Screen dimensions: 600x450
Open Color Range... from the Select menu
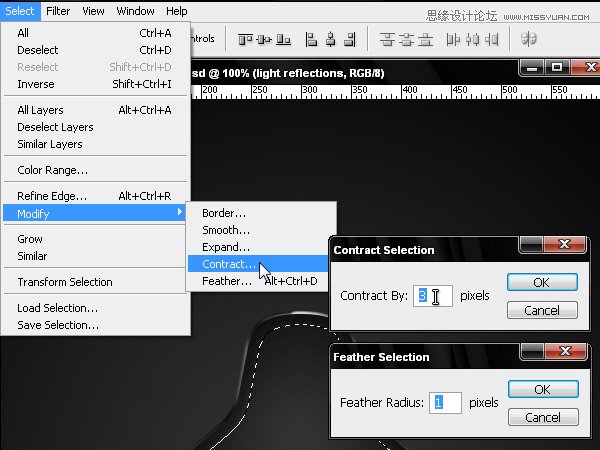[95, 170]
